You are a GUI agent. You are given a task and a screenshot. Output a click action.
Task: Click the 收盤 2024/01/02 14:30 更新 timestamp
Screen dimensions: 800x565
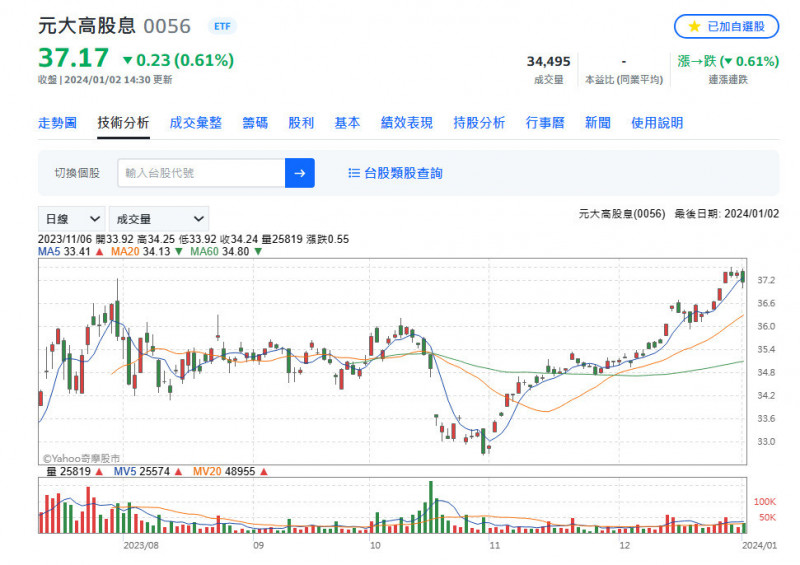pyautogui.click(x=105, y=80)
